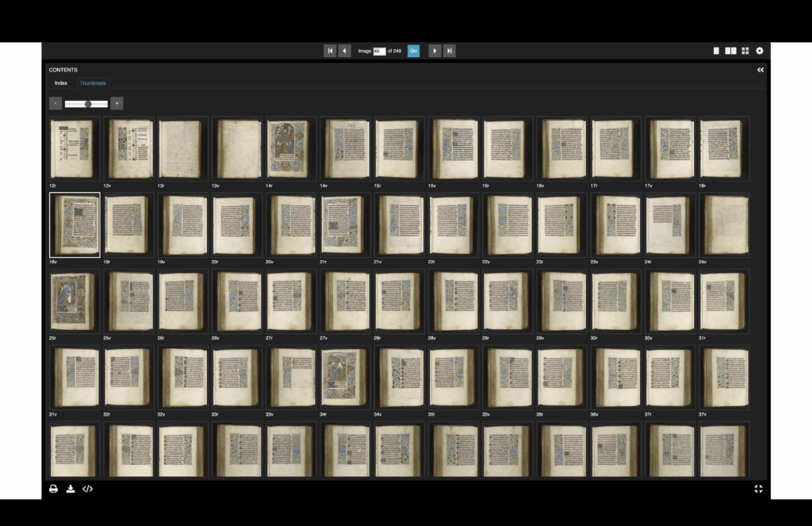Open thumbnail 36r
The image size is (812, 526).
[x=562, y=378]
